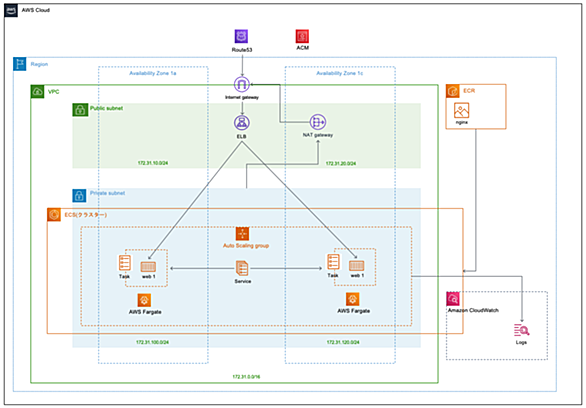Click the 172.31.0.0/16 VPC CIDR

click(246, 377)
